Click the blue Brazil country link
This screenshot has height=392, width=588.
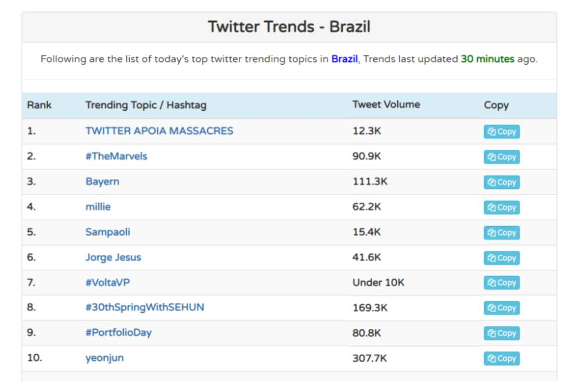[x=345, y=59]
